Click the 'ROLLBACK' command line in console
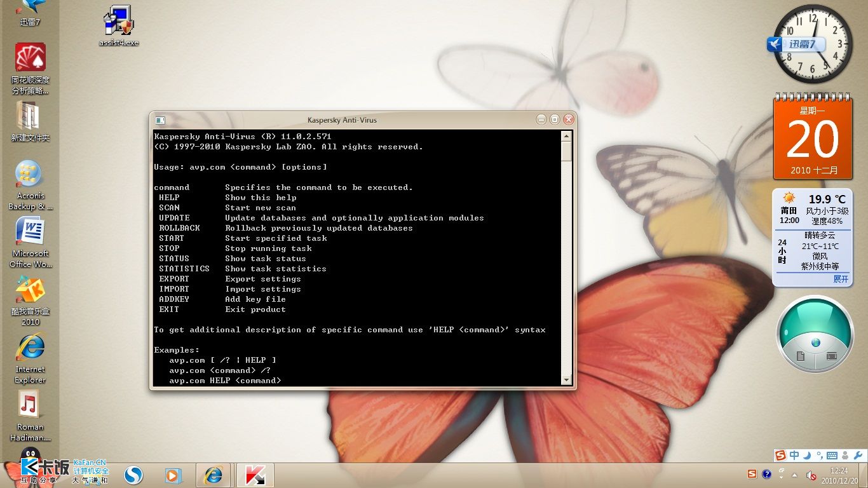868x488 pixels. [286, 228]
